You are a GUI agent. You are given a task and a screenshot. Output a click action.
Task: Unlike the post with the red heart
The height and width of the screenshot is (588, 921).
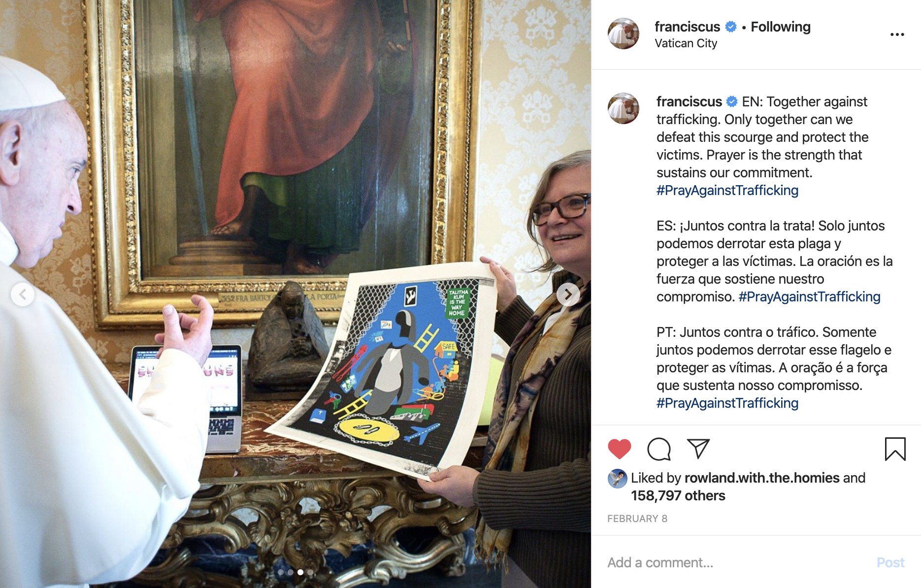[619, 449]
